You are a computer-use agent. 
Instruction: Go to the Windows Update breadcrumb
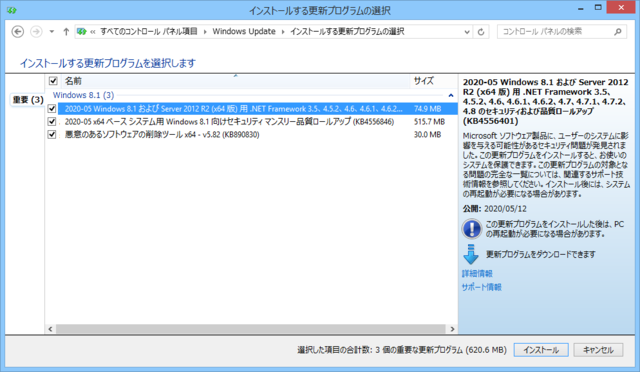(x=244, y=31)
